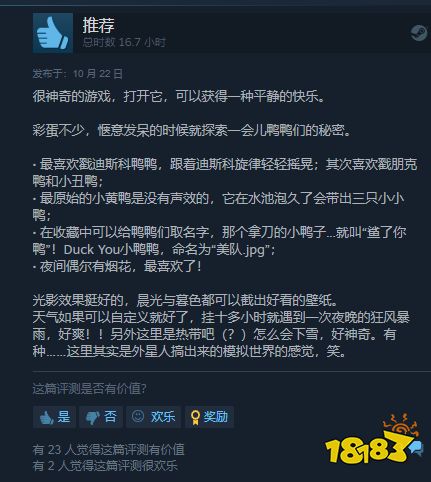Click the 发布于 10月22日 posted date
This screenshot has height=482, width=431.
tap(78, 74)
